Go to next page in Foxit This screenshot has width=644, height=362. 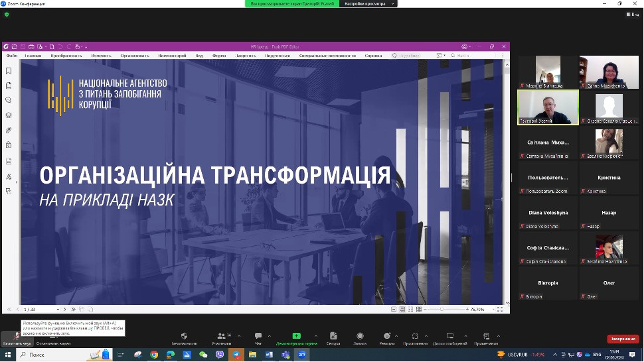(x=64, y=309)
